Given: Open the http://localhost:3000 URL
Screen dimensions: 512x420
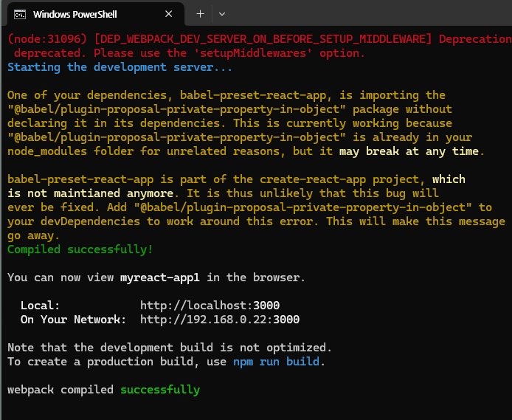Looking at the screenshot, I should (x=210, y=306).
